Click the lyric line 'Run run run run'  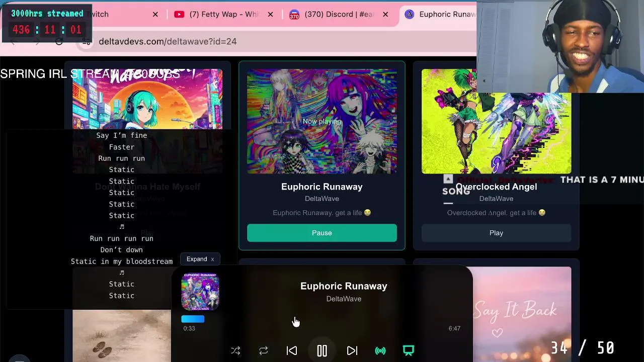click(x=122, y=238)
